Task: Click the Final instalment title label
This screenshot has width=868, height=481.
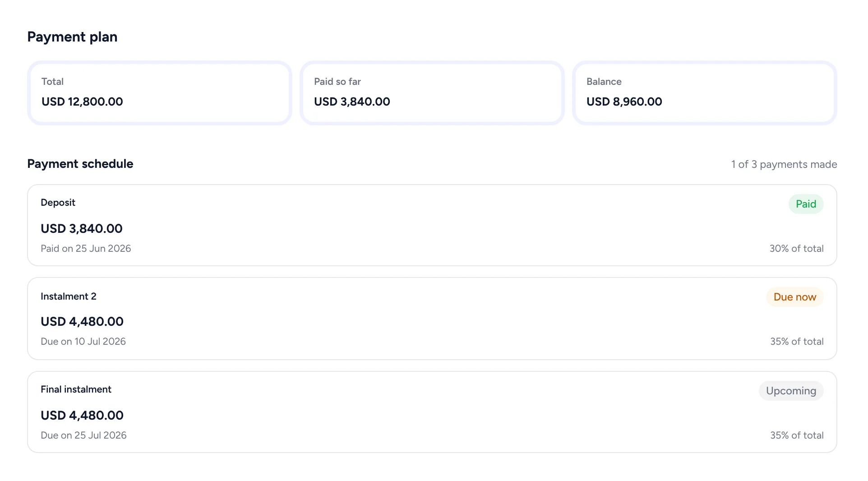Action: click(x=76, y=389)
